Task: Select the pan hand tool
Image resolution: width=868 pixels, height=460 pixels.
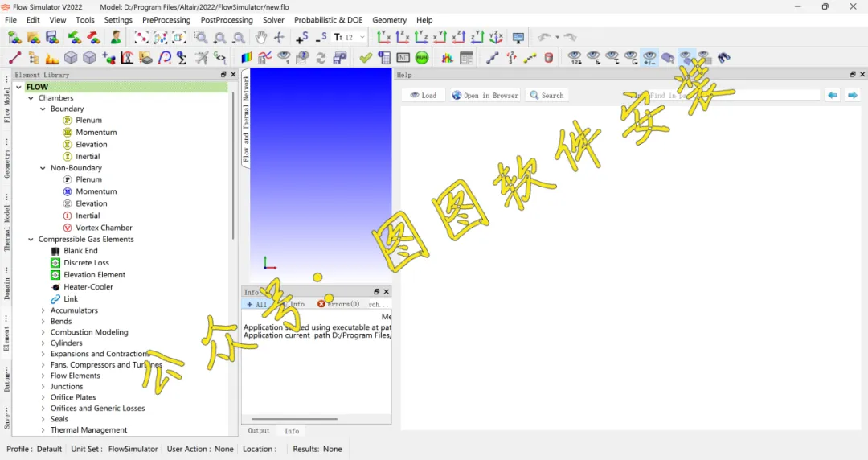Action: pos(260,38)
